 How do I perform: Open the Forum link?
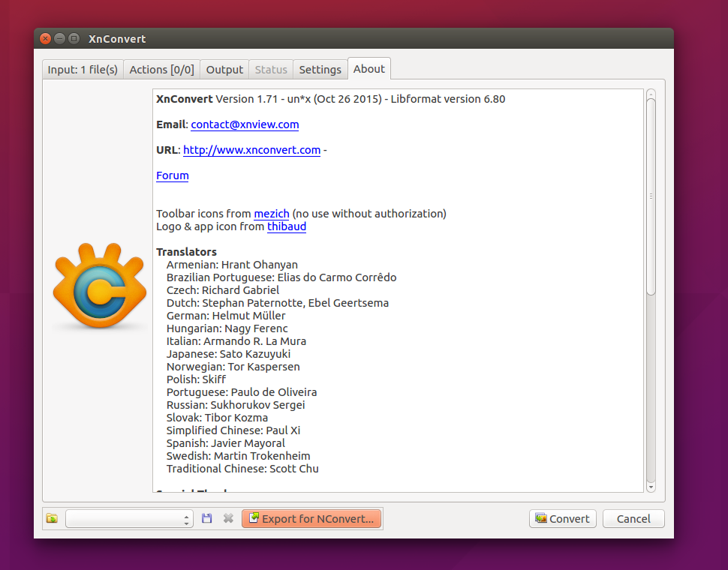tap(173, 175)
